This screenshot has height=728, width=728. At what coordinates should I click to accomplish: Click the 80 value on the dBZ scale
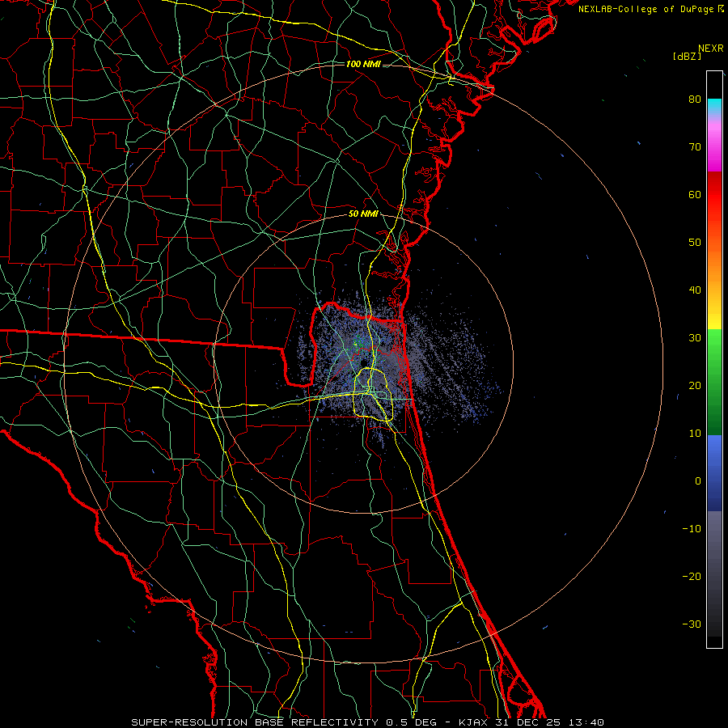point(695,99)
